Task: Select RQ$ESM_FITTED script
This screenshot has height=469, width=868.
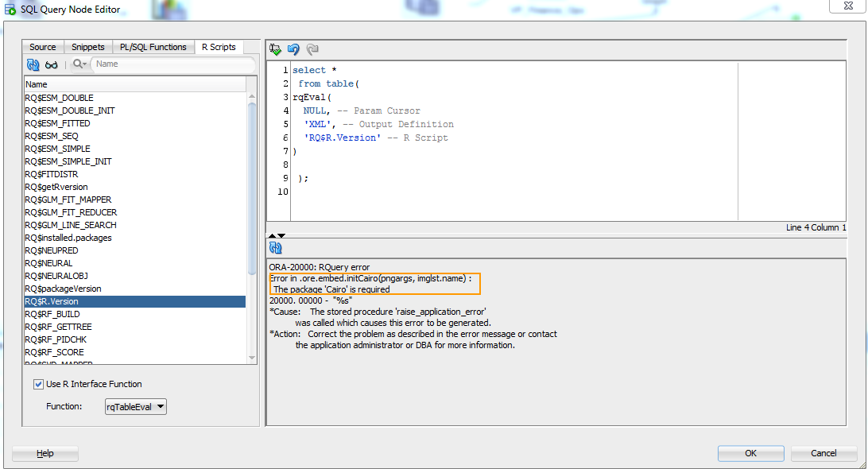Action: (135, 123)
